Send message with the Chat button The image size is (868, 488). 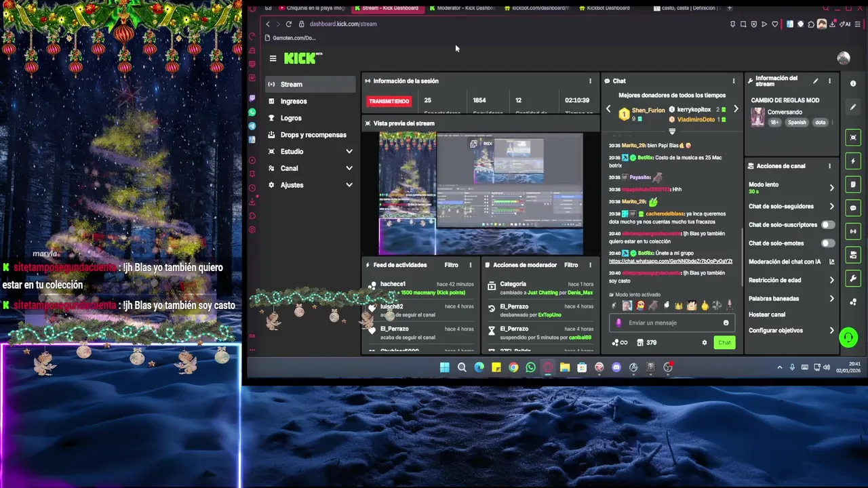coord(724,342)
